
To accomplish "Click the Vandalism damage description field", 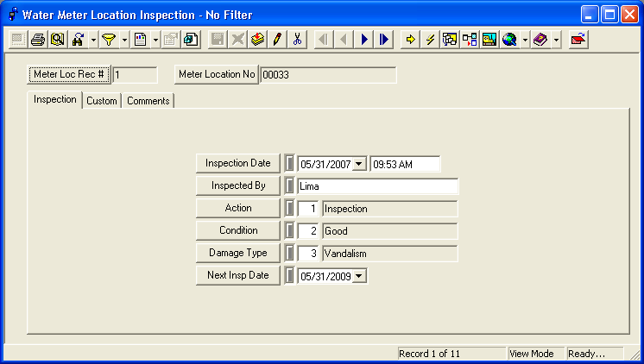I will [x=390, y=254].
